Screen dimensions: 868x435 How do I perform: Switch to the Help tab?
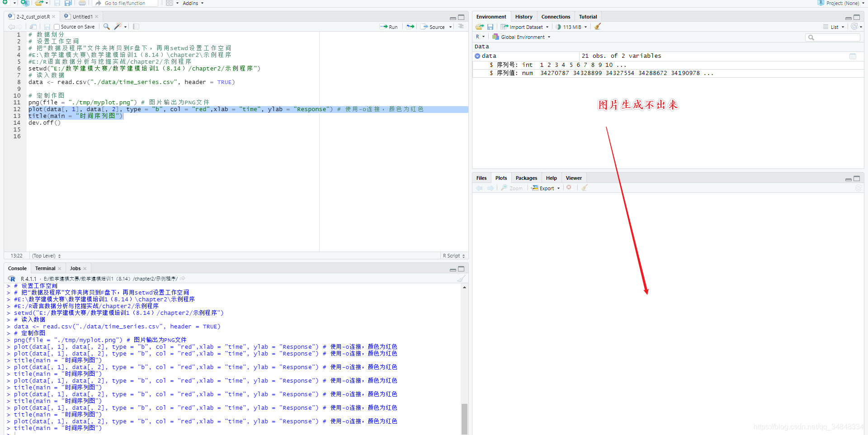551,178
